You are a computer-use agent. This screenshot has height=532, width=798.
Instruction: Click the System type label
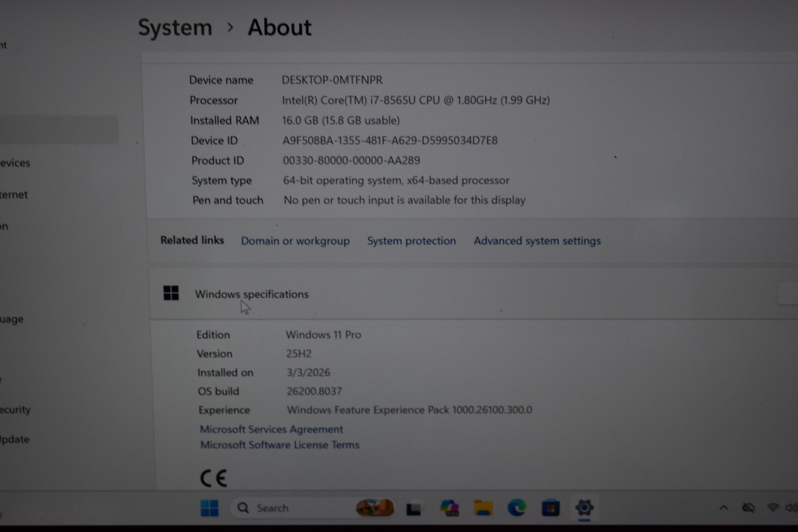pyautogui.click(x=221, y=180)
